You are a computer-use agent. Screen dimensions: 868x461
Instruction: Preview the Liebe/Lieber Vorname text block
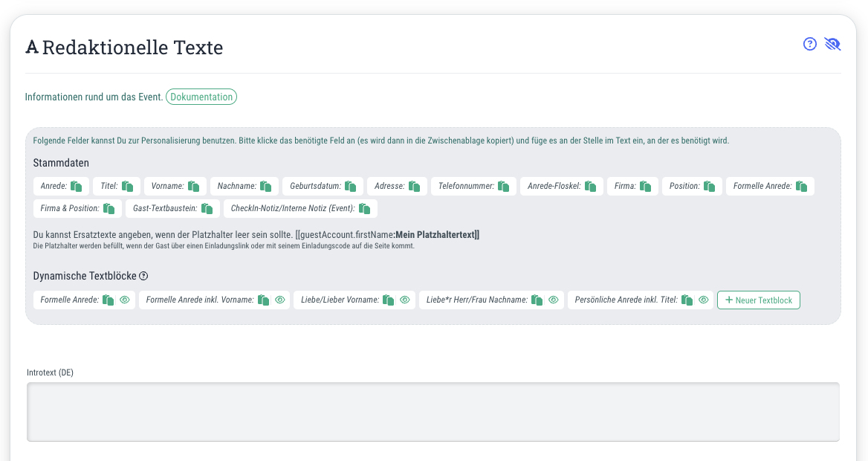click(x=405, y=300)
